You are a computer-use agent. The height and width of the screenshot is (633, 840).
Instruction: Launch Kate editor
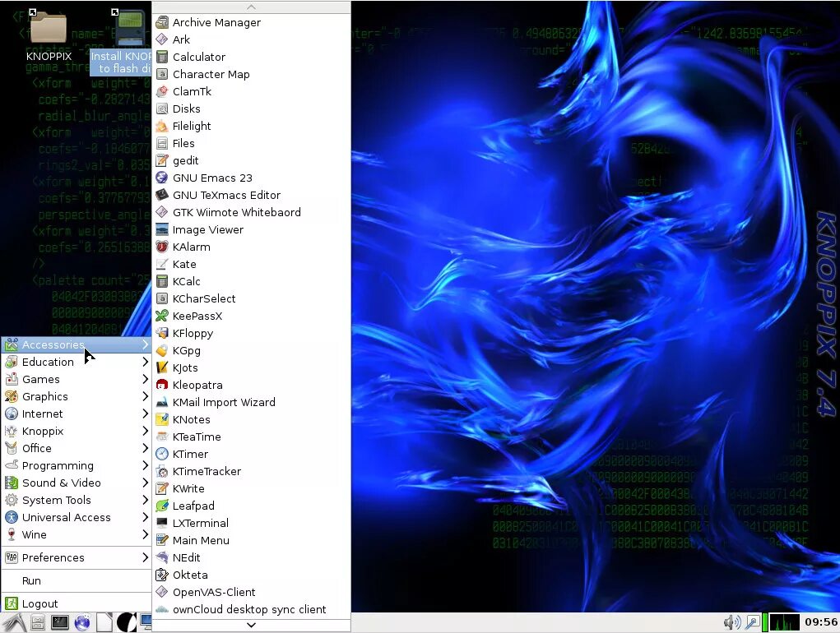click(251, 265)
